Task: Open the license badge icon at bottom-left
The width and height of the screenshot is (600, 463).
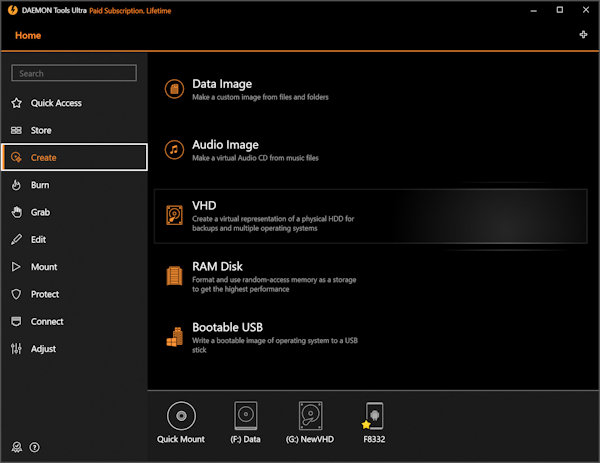Action: tap(17, 447)
